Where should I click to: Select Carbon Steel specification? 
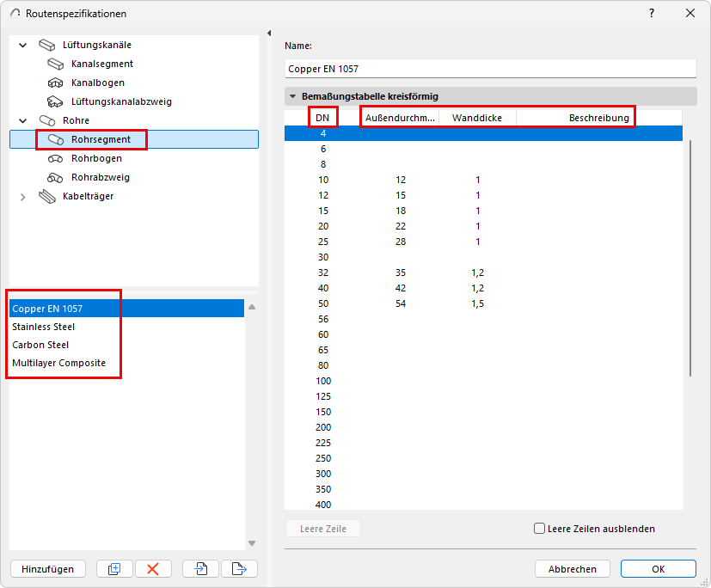(x=127, y=345)
